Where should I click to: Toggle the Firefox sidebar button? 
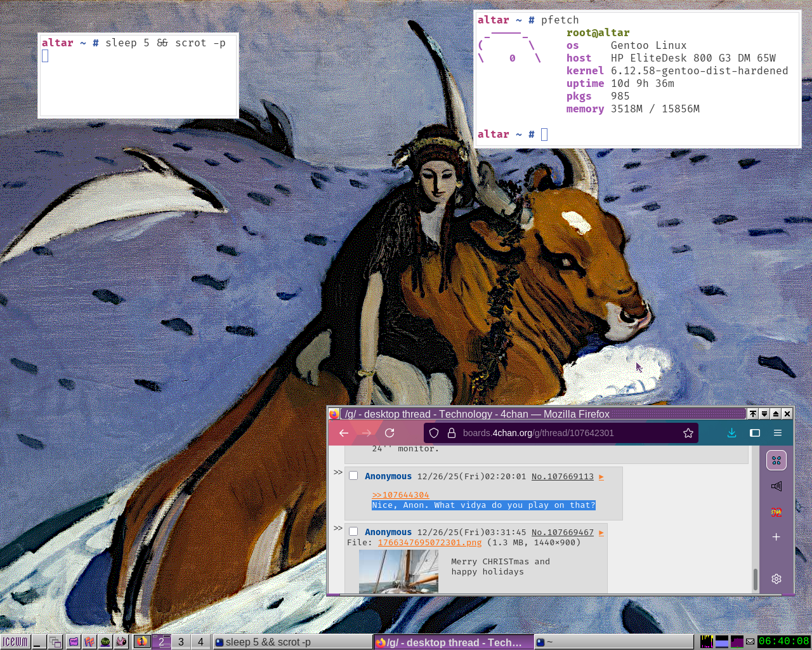(755, 433)
